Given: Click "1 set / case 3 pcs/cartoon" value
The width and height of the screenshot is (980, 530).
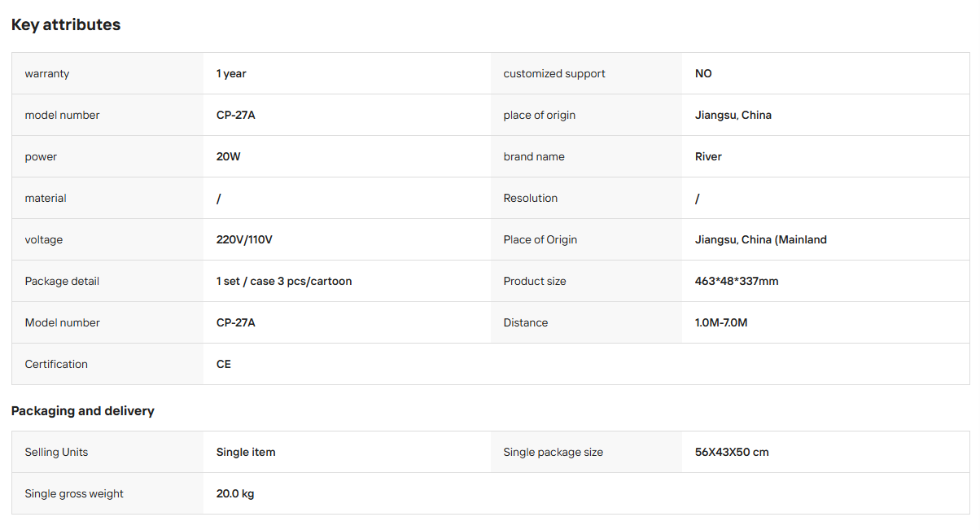Looking at the screenshot, I should [x=284, y=282].
